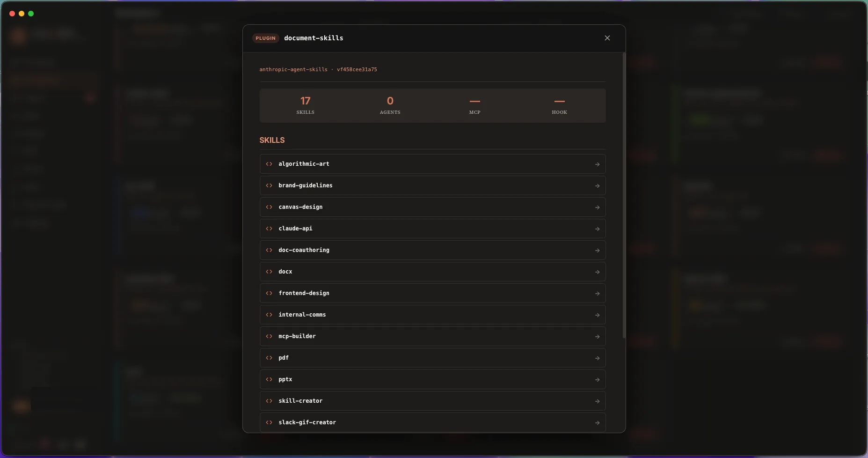Click the code icon beside slack-gif-creator
This screenshot has width=868, height=458.
269,422
